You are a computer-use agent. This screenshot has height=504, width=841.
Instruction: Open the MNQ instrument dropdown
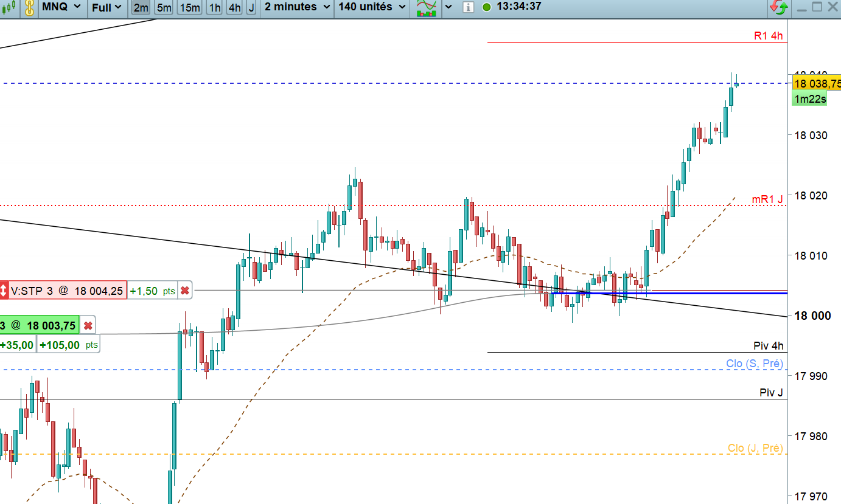tap(61, 7)
